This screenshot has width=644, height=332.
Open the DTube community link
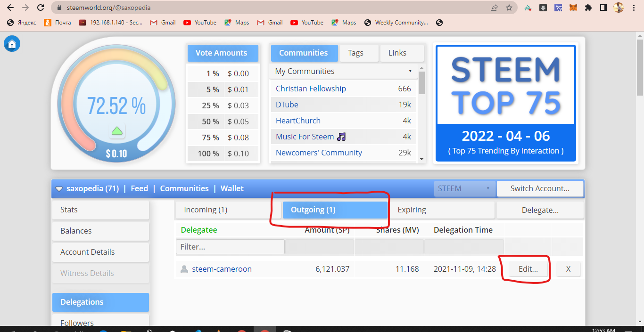pos(287,105)
